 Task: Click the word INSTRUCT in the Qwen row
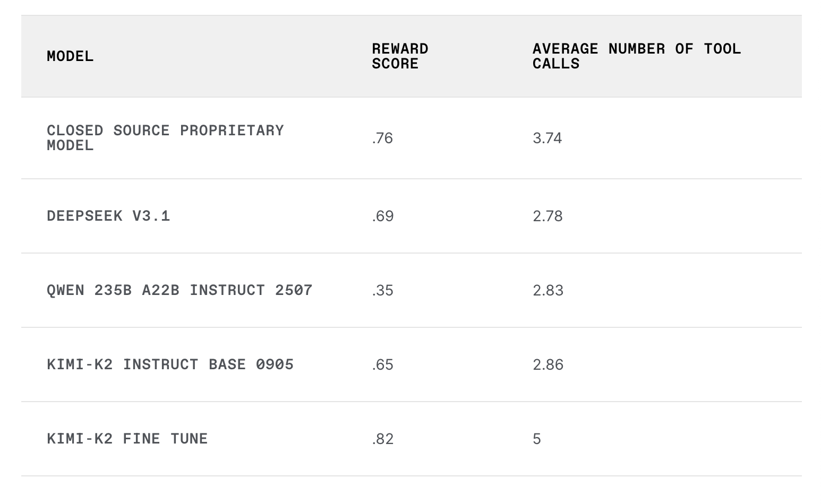[227, 290]
